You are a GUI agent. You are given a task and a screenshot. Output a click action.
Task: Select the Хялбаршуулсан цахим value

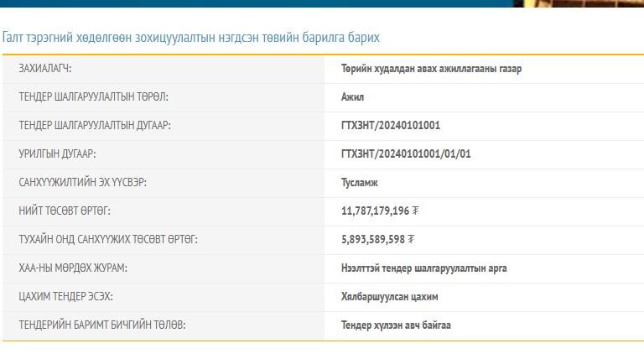389,297
